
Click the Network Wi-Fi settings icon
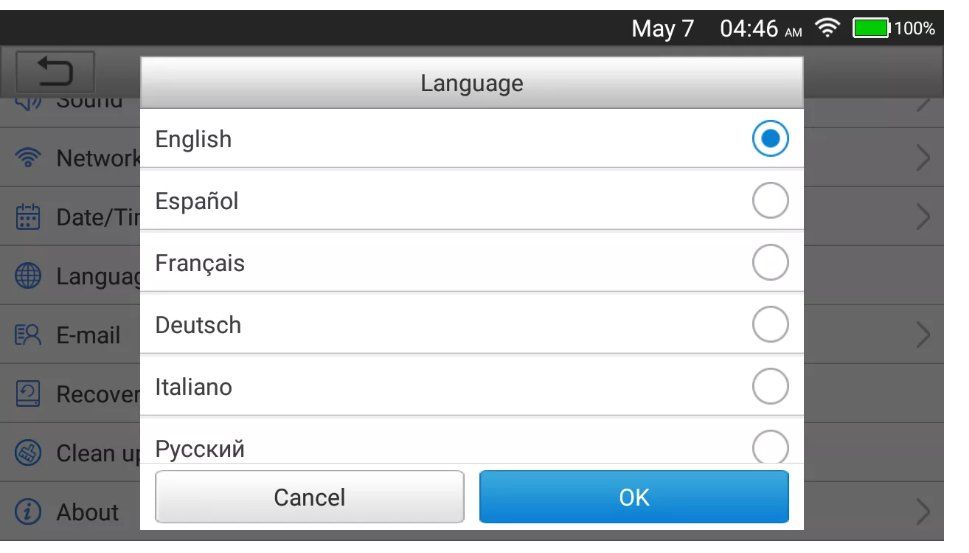[29, 158]
